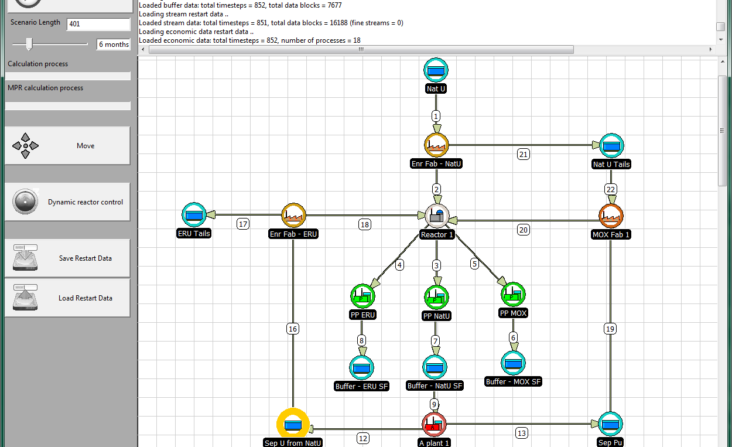Select the Buffer - ERU SF node

(x=361, y=368)
